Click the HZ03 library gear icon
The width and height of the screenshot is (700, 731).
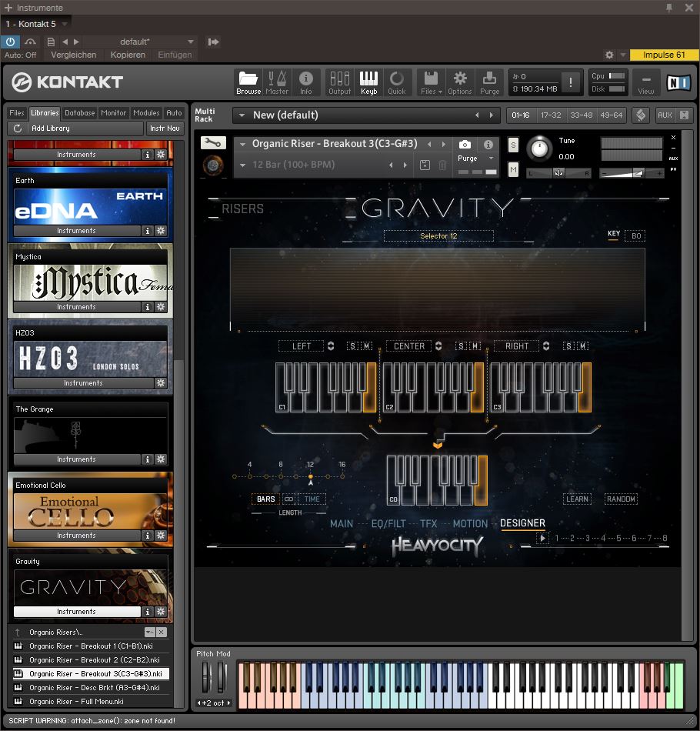point(160,382)
